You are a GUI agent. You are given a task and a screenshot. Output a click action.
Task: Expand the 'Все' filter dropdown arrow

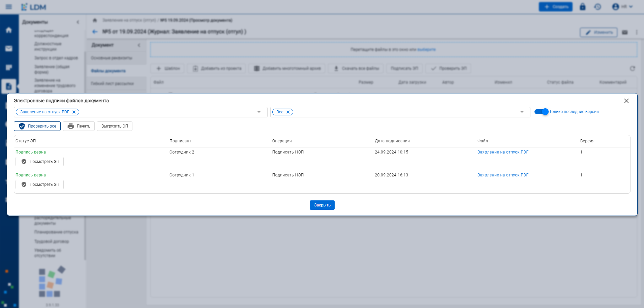click(x=522, y=112)
